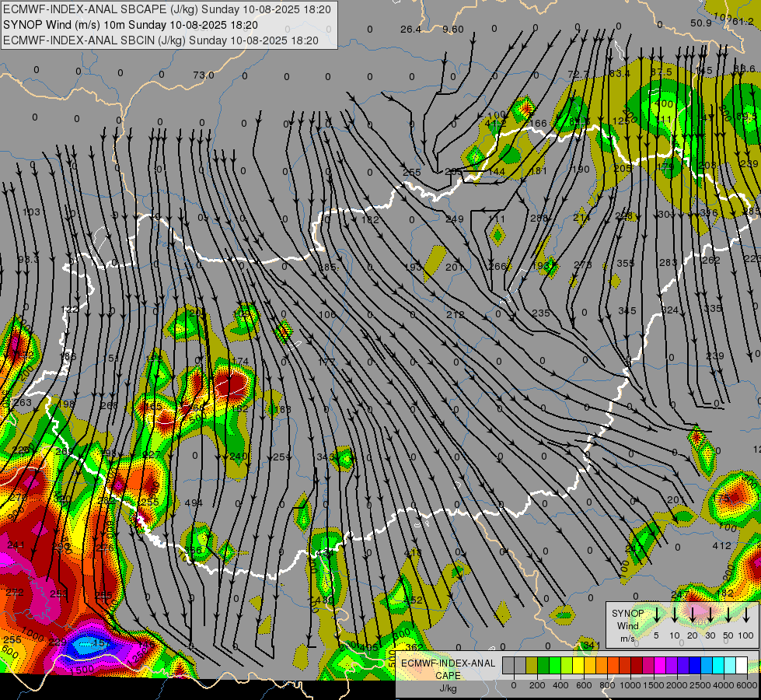The width and height of the screenshot is (761, 700).
Task: Select the pure blue CAPE legend swatch
Action: pos(694,666)
